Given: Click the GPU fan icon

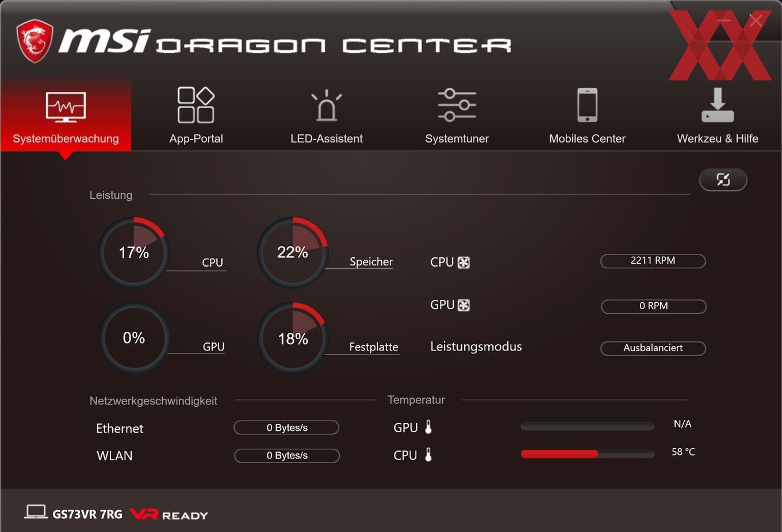Looking at the screenshot, I should [463, 305].
